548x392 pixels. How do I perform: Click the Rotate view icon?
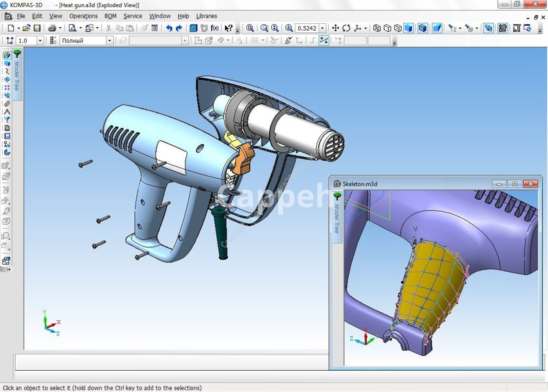(x=346, y=28)
